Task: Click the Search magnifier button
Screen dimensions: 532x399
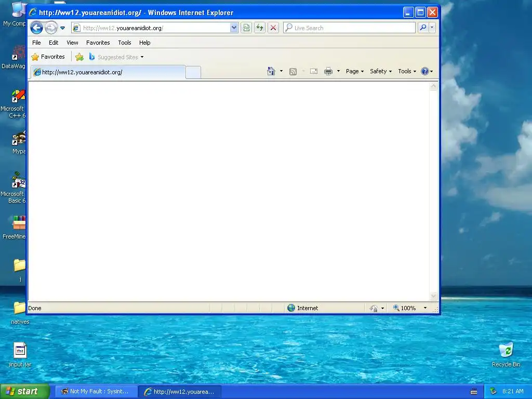Action: pos(423,28)
